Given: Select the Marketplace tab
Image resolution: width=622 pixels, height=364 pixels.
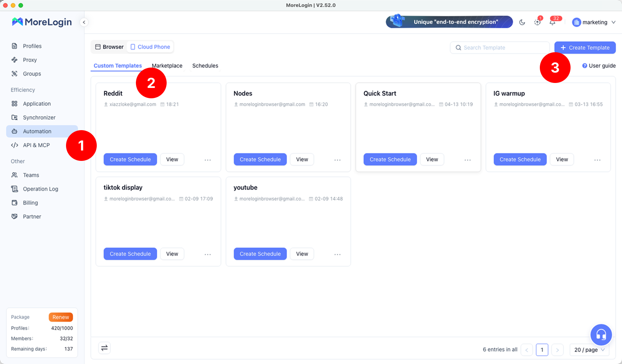Looking at the screenshot, I should pos(167,66).
